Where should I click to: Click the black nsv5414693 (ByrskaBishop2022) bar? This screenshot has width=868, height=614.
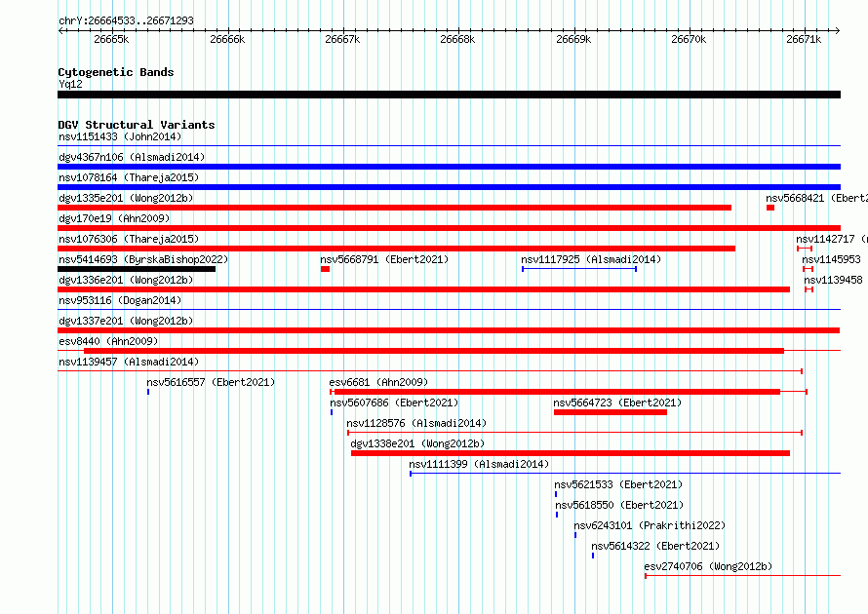click(137, 269)
